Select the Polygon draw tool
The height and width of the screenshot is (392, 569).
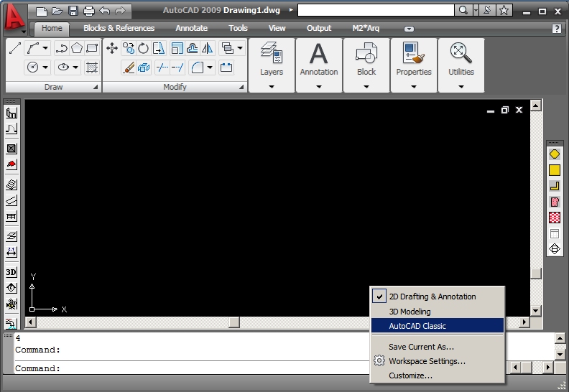pos(76,48)
